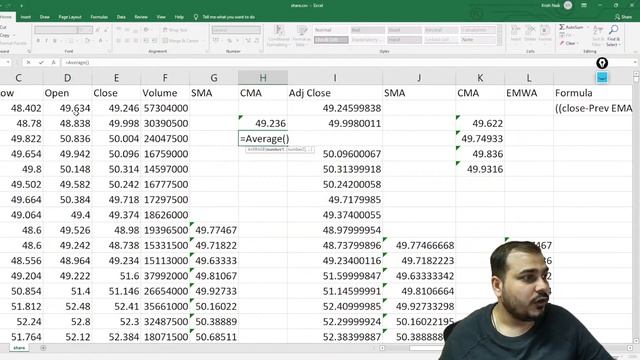Open the font name dropdown
The height and width of the screenshot is (360, 640).
pyautogui.click(x=56, y=30)
